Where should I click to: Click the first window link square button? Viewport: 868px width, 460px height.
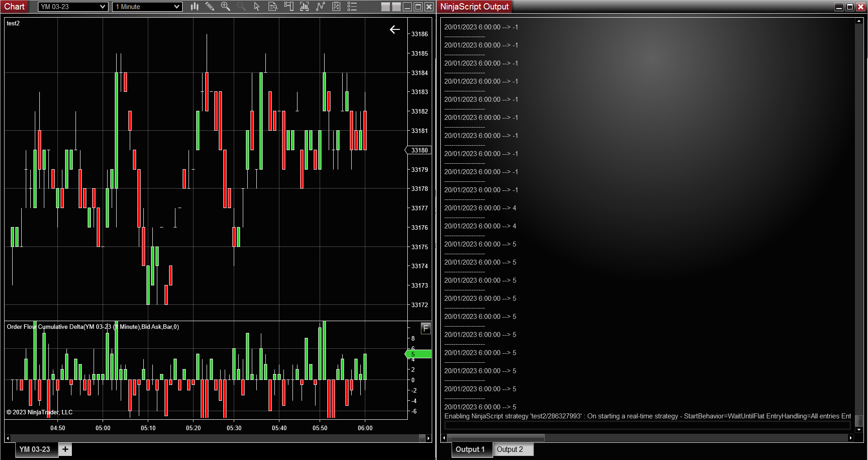[x=386, y=7]
